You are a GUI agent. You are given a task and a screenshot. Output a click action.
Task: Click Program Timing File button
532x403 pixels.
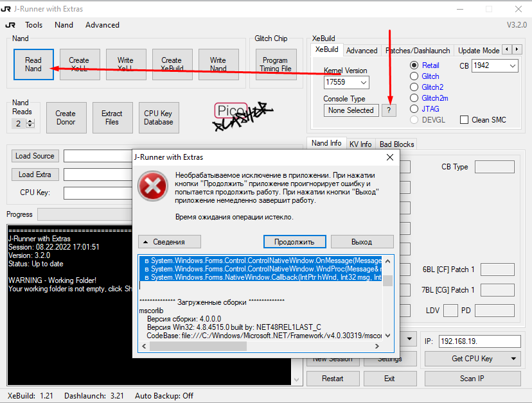click(276, 64)
